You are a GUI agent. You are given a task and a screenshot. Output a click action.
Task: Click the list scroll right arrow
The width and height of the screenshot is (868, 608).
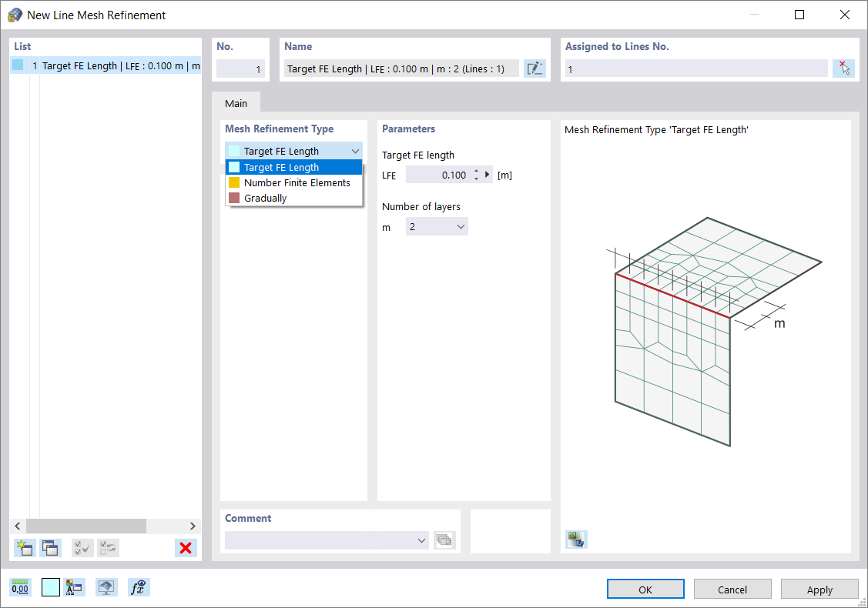193,526
